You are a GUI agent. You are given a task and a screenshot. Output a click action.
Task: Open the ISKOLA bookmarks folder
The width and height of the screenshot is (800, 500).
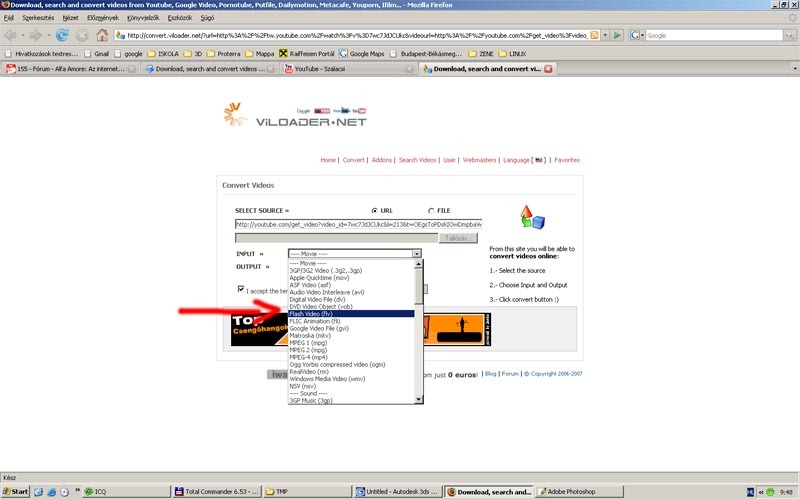163,54
